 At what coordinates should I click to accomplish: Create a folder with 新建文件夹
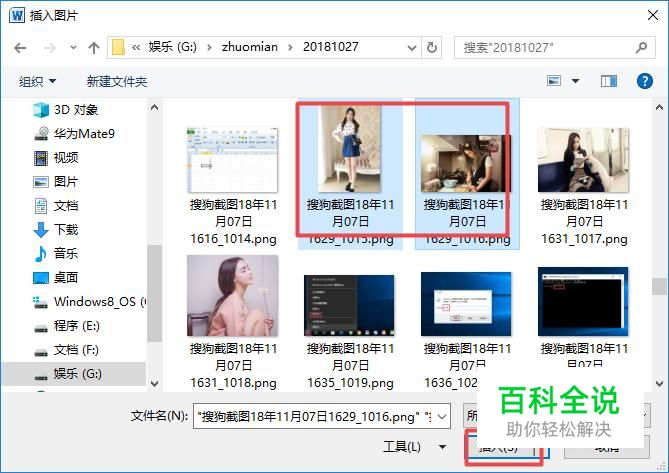[x=117, y=81]
